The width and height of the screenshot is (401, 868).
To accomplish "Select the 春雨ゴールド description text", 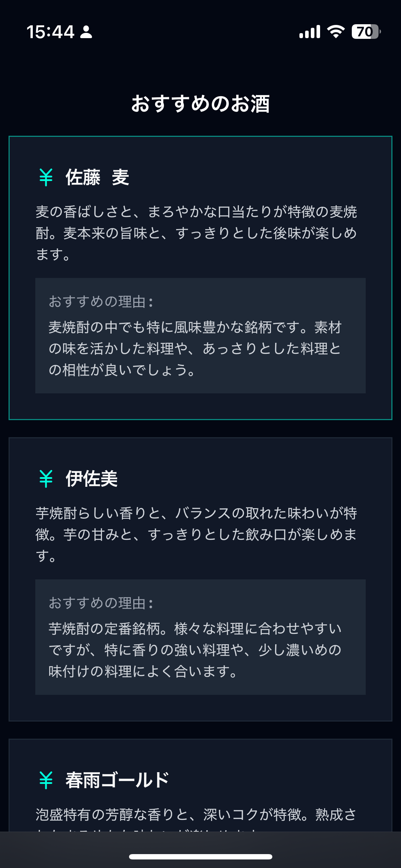I will [196, 815].
